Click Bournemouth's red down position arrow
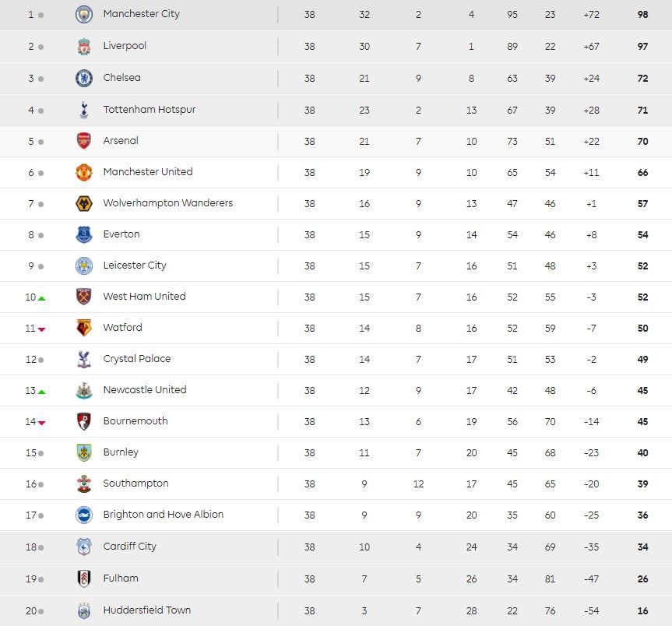Screen dimensions: 672x626 (41, 423)
